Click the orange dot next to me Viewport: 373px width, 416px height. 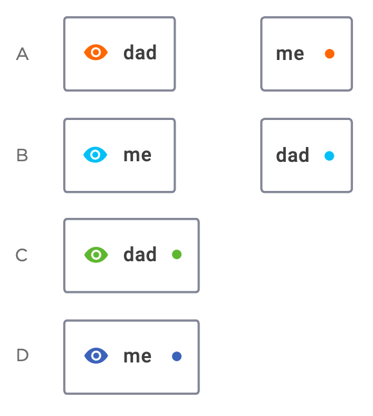point(330,54)
